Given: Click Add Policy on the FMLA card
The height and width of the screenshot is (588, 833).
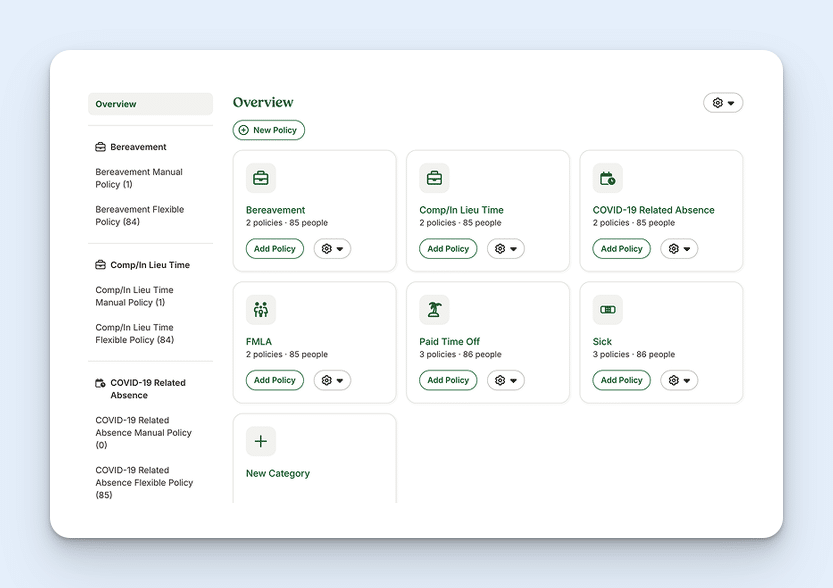Looking at the screenshot, I should 274,380.
